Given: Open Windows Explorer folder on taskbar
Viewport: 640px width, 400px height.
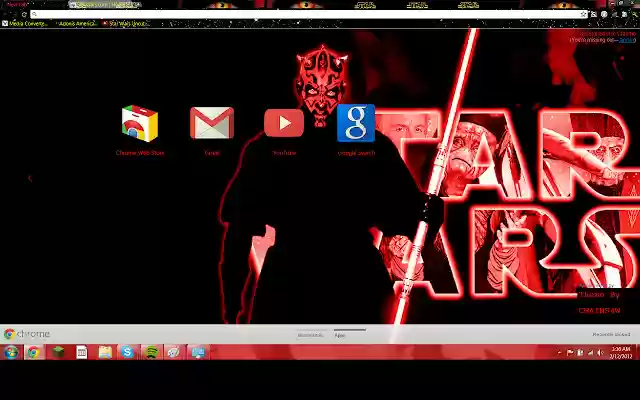Looking at the screenshot, I should (x=105, y=352).
